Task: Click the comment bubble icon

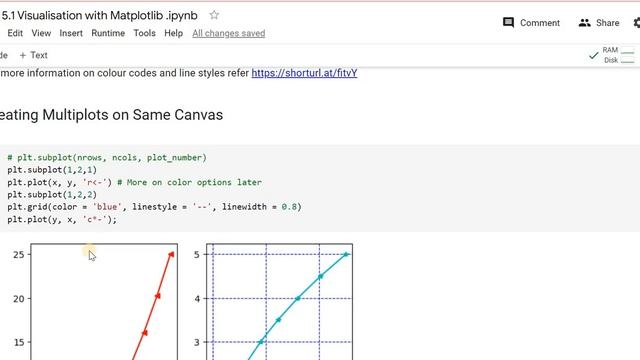Action: pos(508,22)
